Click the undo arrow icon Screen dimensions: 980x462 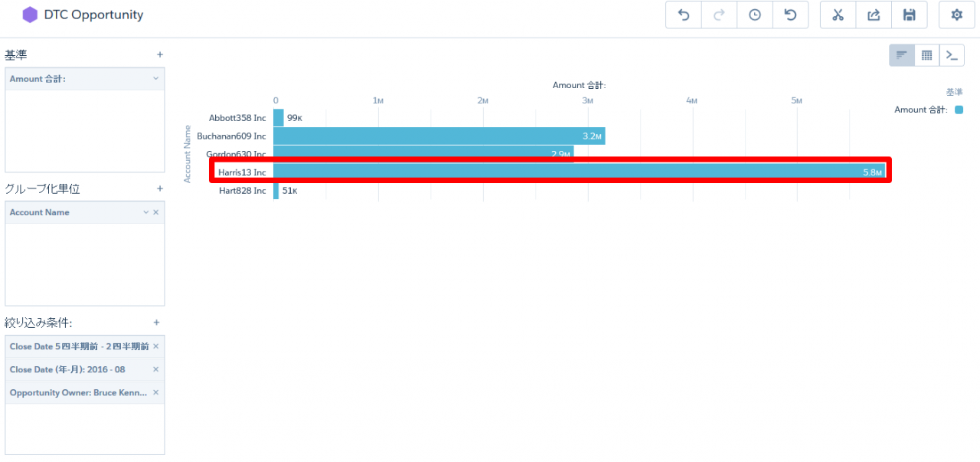[x=684, y=15]
